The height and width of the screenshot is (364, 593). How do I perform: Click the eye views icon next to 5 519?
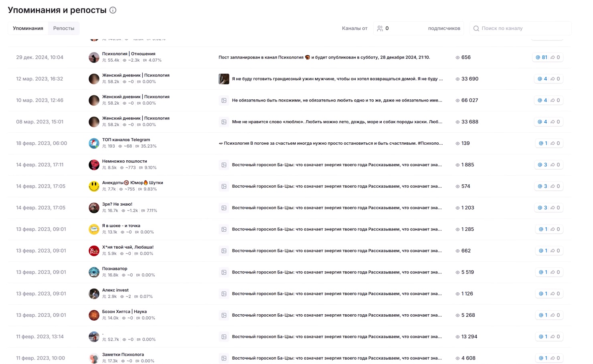tap(457, 273)
